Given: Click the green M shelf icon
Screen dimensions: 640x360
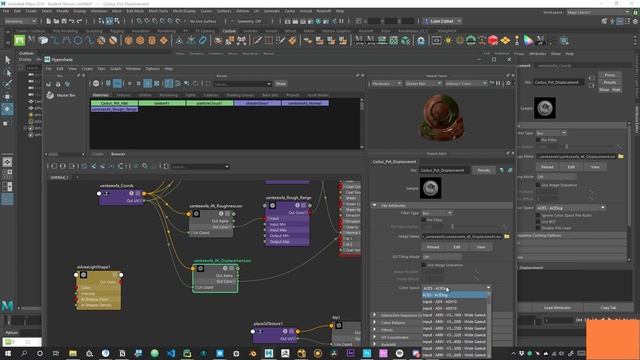Looking at the screenshot, I should point(19,40).
